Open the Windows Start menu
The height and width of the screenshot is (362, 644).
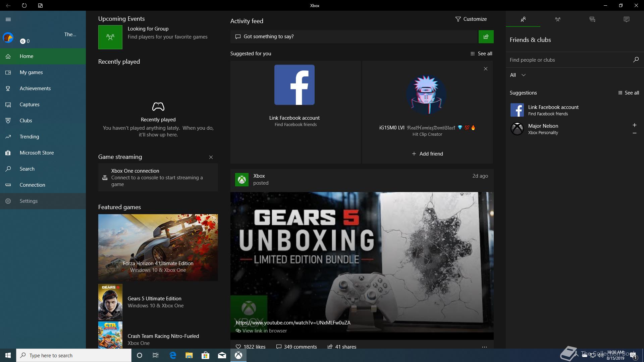pos(8,355)
